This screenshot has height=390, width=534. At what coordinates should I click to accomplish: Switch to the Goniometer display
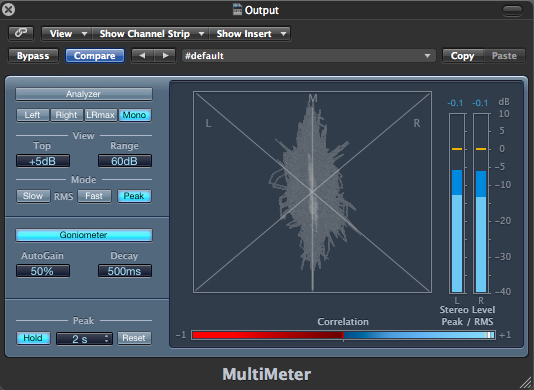(x=84, y=235)
